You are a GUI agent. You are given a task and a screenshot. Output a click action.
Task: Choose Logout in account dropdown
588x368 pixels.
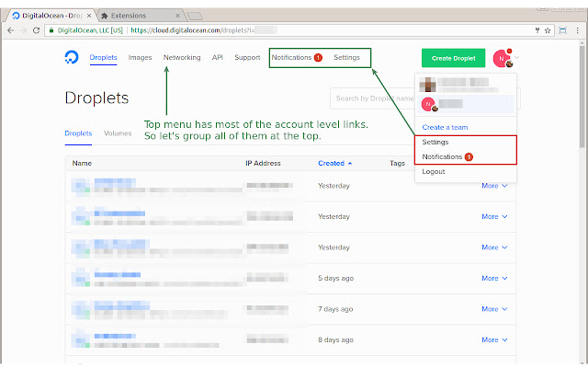(x=434, y=172)
